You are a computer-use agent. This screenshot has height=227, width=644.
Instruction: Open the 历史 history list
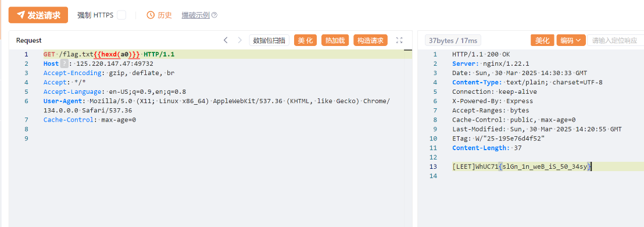(x=164, y=15)
